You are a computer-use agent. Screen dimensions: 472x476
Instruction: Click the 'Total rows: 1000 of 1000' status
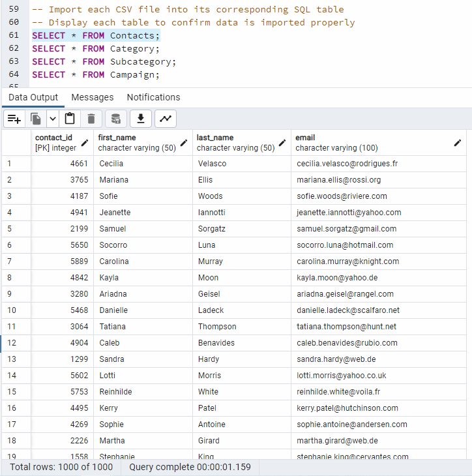(x=61, y=467)
